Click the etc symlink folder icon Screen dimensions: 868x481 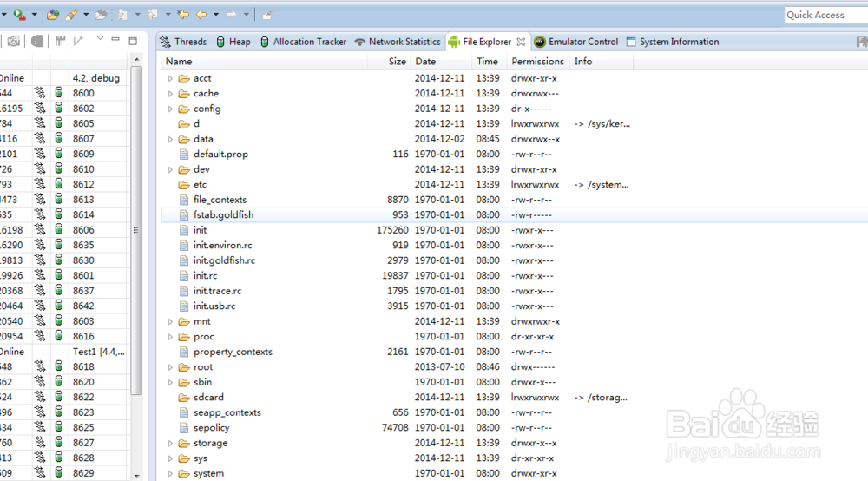[x=184, y=185]
